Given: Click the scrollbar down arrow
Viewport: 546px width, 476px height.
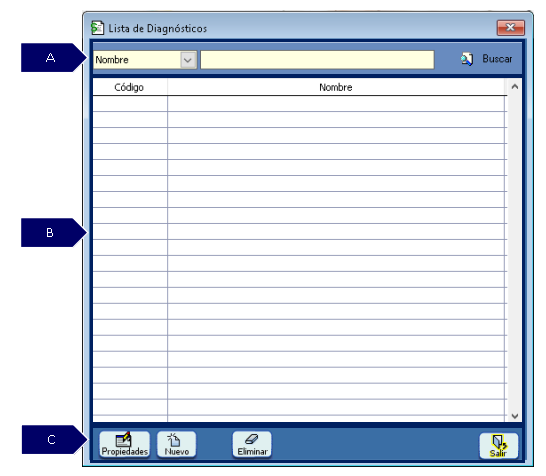Looking at the screenshot, I should click(515, 416).
